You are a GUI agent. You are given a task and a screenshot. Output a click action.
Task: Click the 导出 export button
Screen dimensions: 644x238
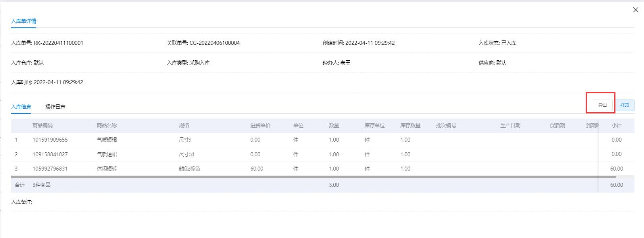602,105
